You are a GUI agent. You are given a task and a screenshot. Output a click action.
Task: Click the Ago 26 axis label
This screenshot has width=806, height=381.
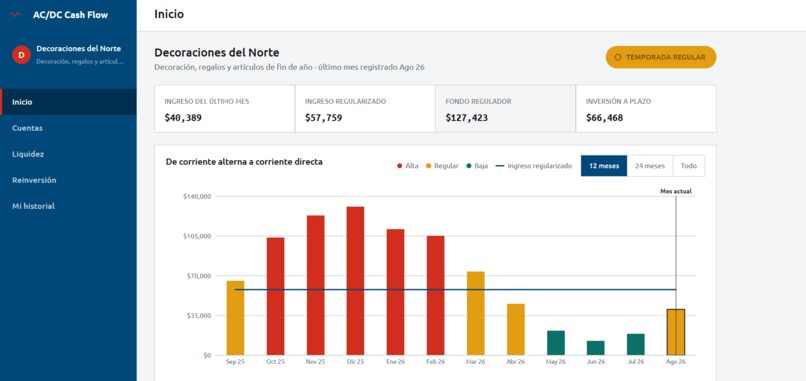pyautogui.click(x=676, y=362)
